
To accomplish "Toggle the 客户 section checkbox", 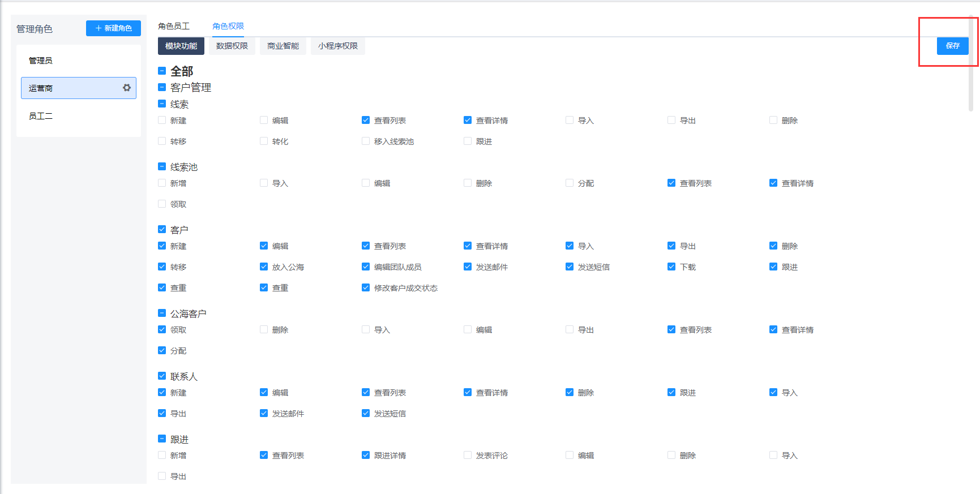I will click(x=162, y=230).
